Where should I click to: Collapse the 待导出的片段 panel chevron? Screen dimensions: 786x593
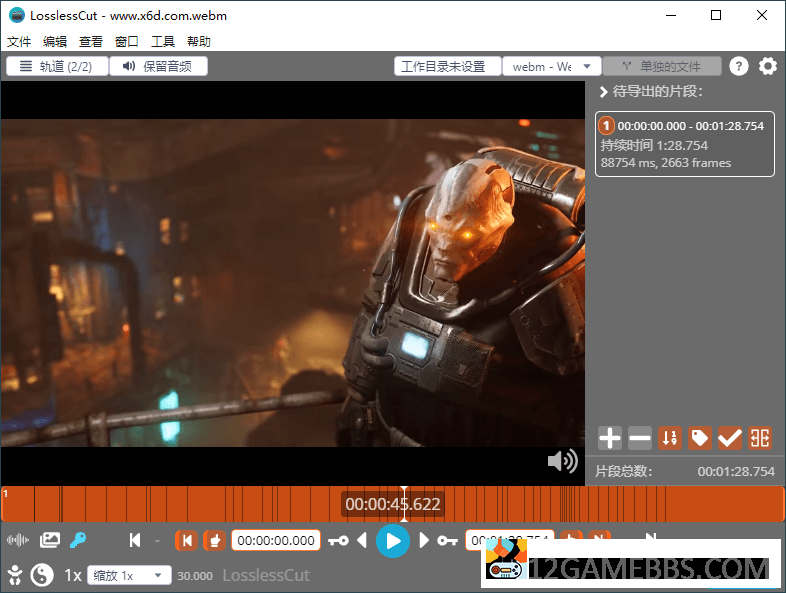[603, 92]
